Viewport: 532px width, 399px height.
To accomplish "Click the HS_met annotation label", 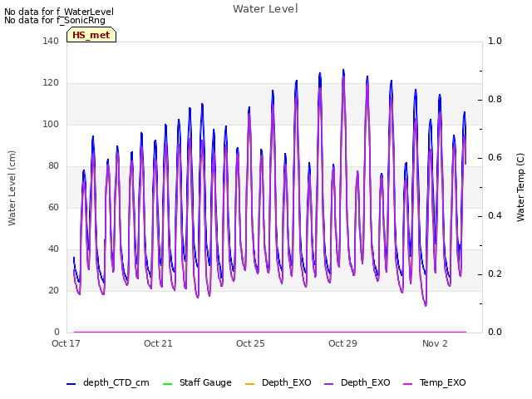I will tap(91, 35).
